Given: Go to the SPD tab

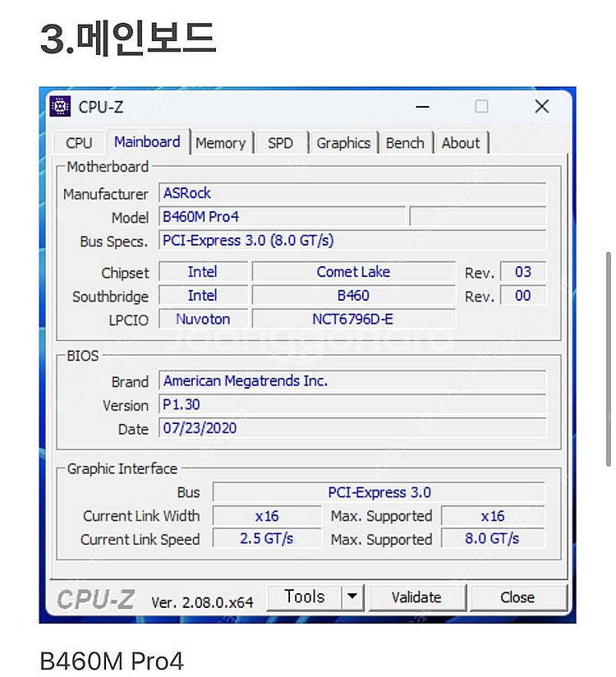Looking at the screenshot, I should tap(281, 143).
